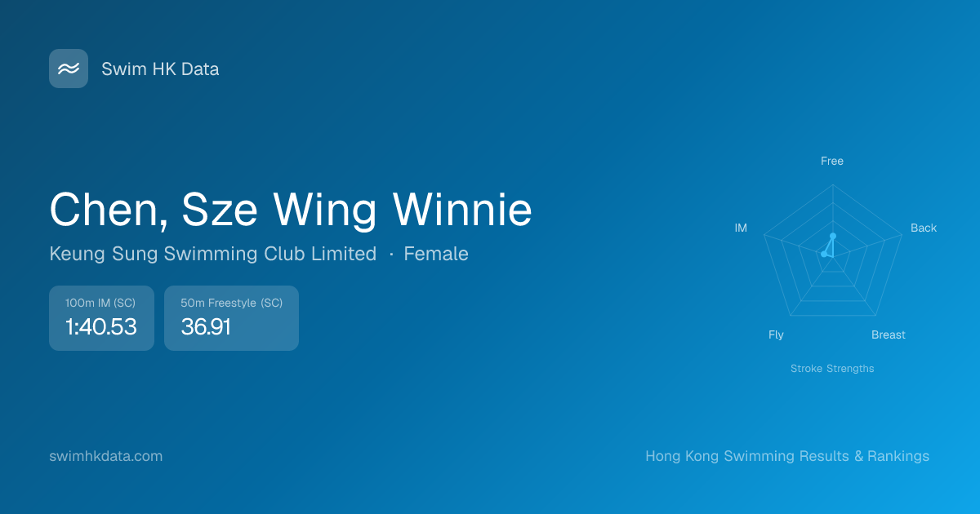Screen dimensions: 980x514
Task: Open the 100m IM (SC) time card
Action: (x=101, y=318)
